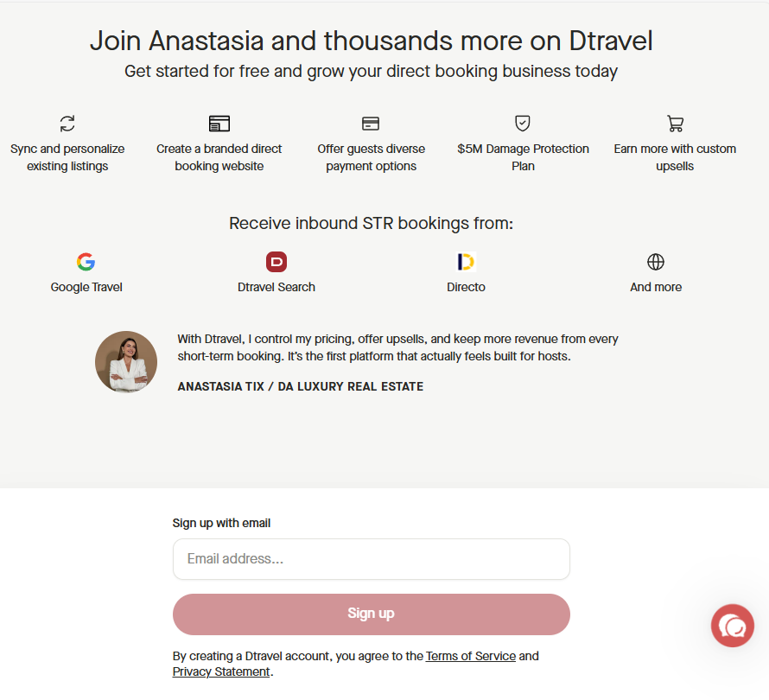Click the Directo logo icon
This screenshot has width=769, height=700.
tap(466, 262)
